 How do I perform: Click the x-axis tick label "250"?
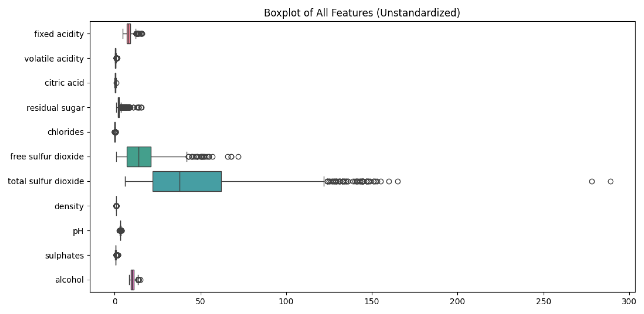pos(544,302)
